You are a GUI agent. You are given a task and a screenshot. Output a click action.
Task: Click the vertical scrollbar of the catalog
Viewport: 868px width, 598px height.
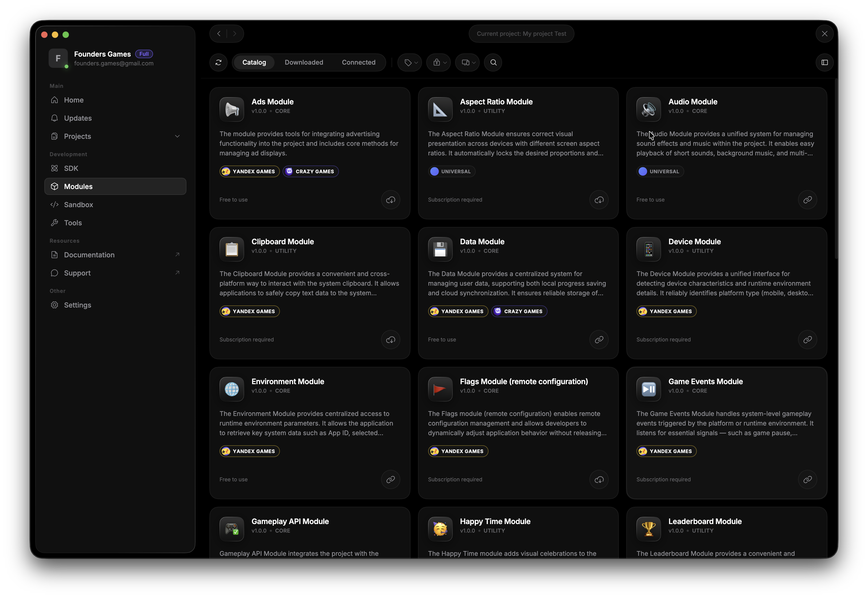pyautogui.click(x=836, y=169)
